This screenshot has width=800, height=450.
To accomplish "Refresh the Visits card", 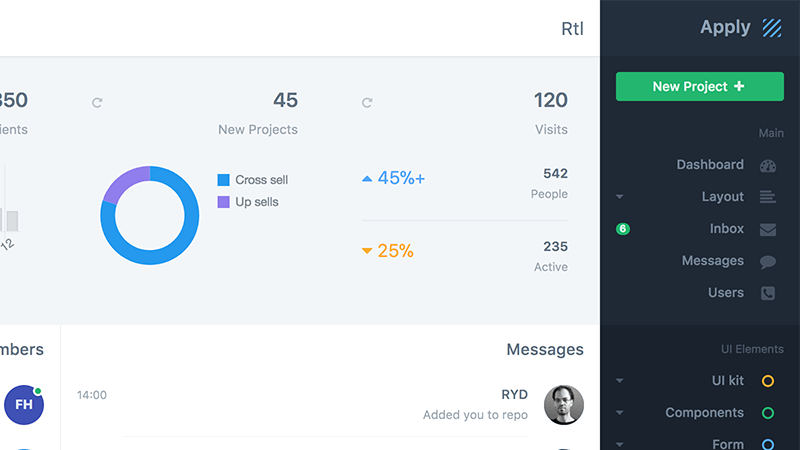I will (367, 103).
